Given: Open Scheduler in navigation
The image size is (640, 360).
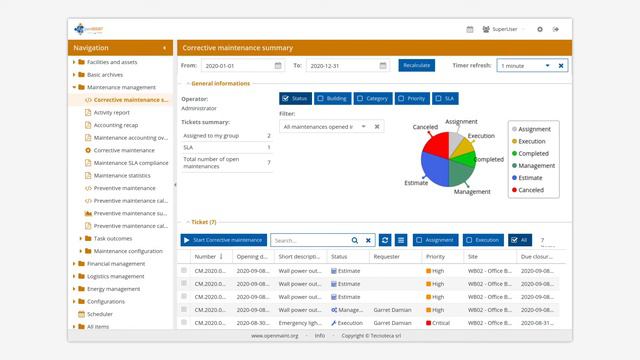Looking at the screenshot, I should (100, 314).
